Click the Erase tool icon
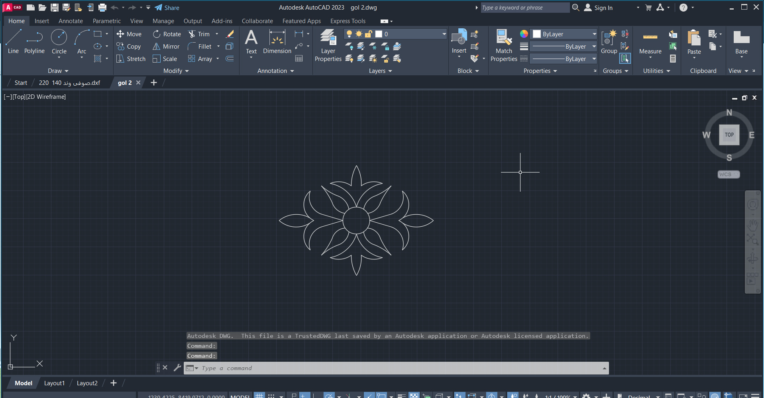This screenshot has height=398, width=764. click(230, 34)
